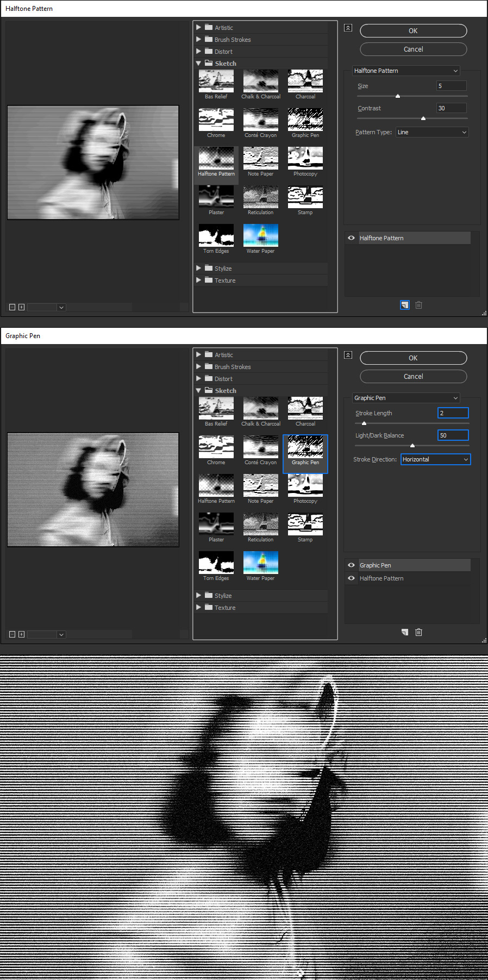Click the Size value field
This screenshot has height=980, width=488.
(452, 86)
